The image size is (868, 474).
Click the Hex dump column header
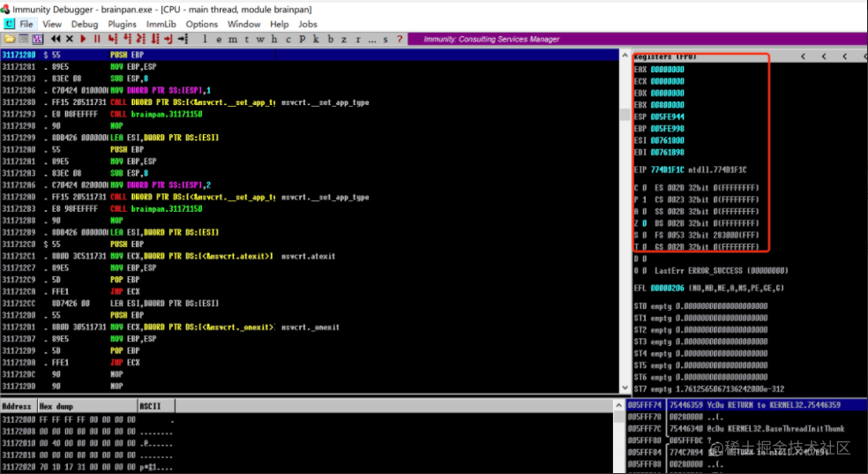click(x=87, y=406)
